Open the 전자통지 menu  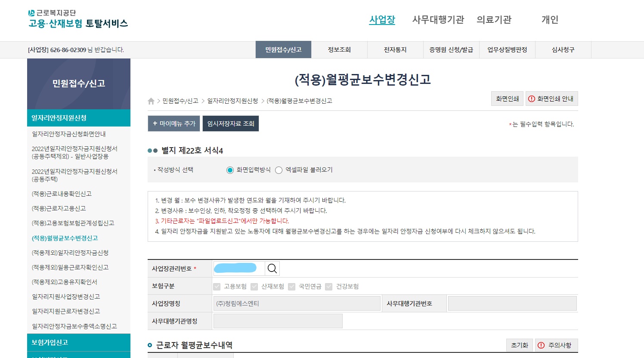coord(395,50)
